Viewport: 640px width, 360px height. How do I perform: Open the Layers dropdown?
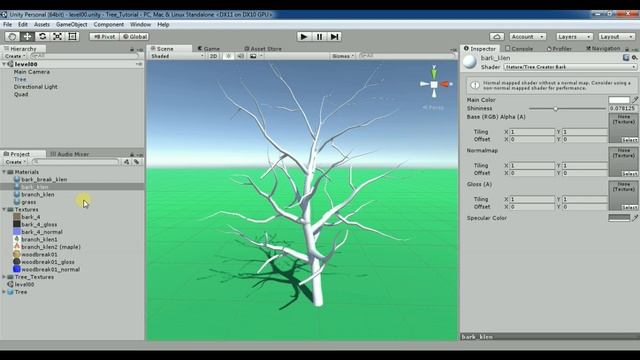coord(574,37)
